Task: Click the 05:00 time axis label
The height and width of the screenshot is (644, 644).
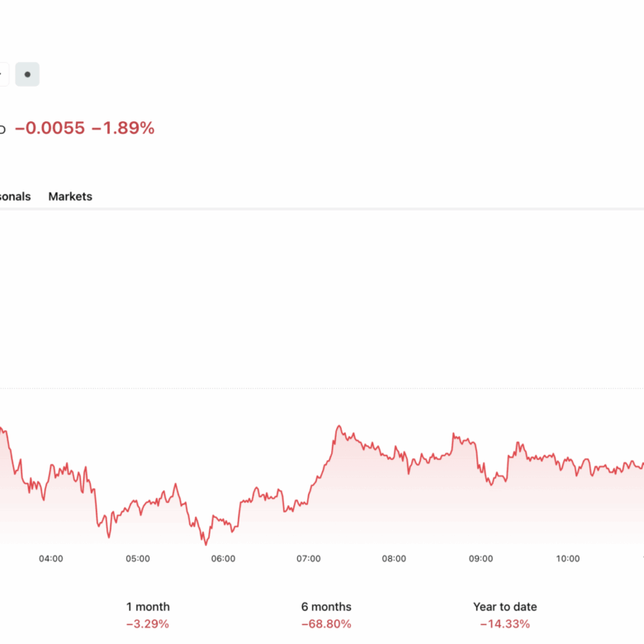Action: (x=138, y=559)
